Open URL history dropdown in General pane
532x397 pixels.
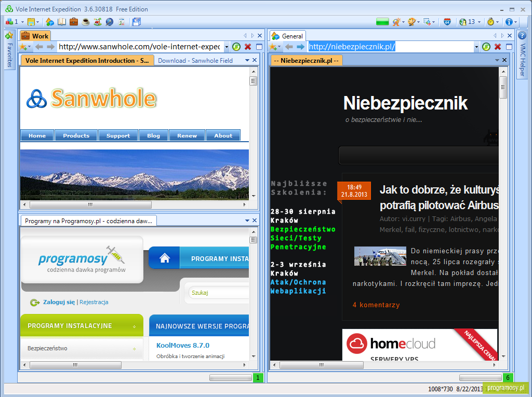pyautogui.click(x=477, y=47)
